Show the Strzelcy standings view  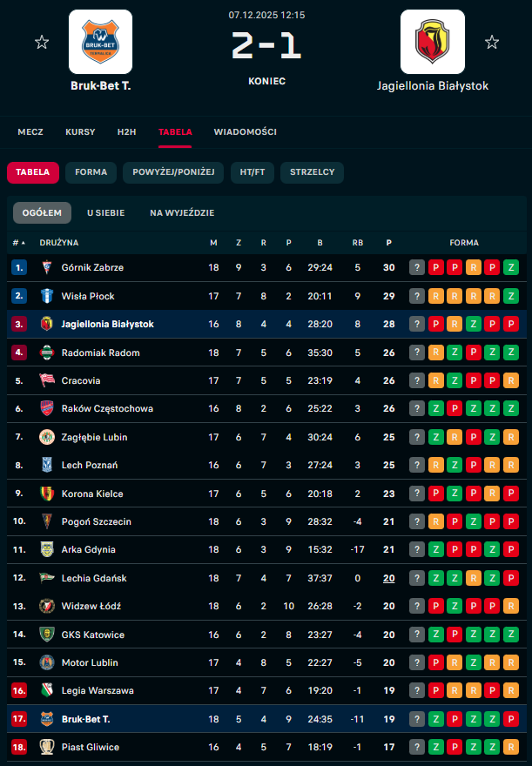point(312,172)
